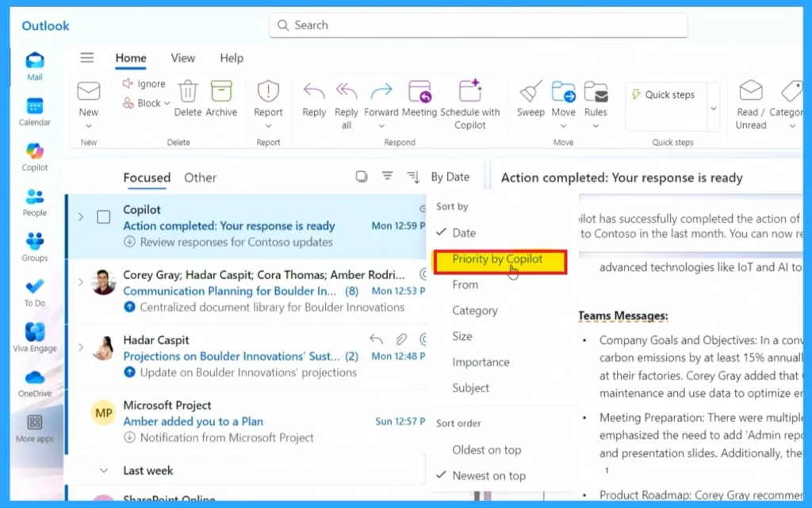Click Schedule with Copilot
812x508 pixels.
click(470, 104)
